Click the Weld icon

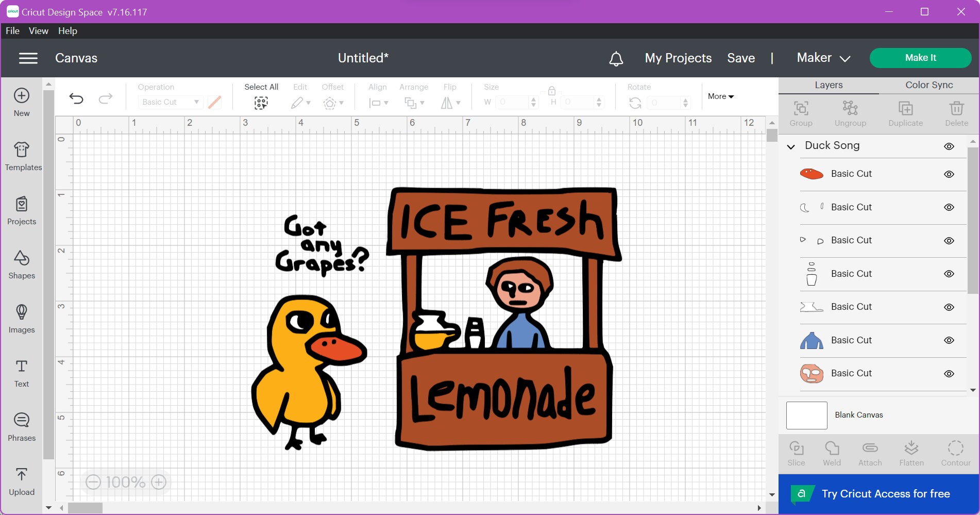coord(831,452)
